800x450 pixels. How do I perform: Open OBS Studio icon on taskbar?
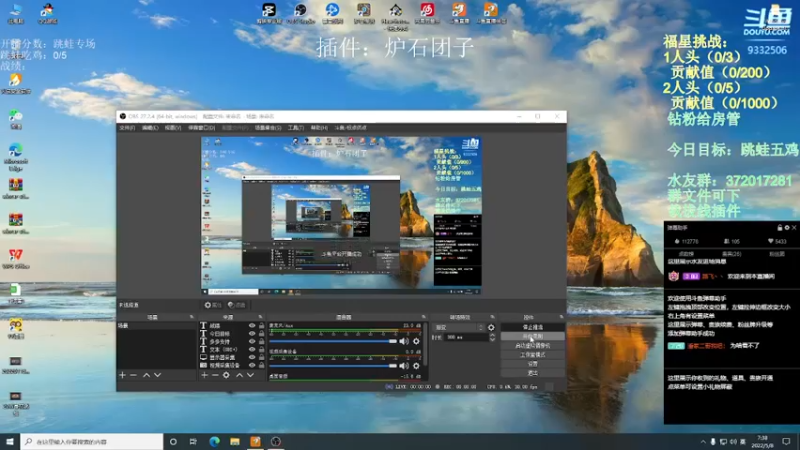276,441
